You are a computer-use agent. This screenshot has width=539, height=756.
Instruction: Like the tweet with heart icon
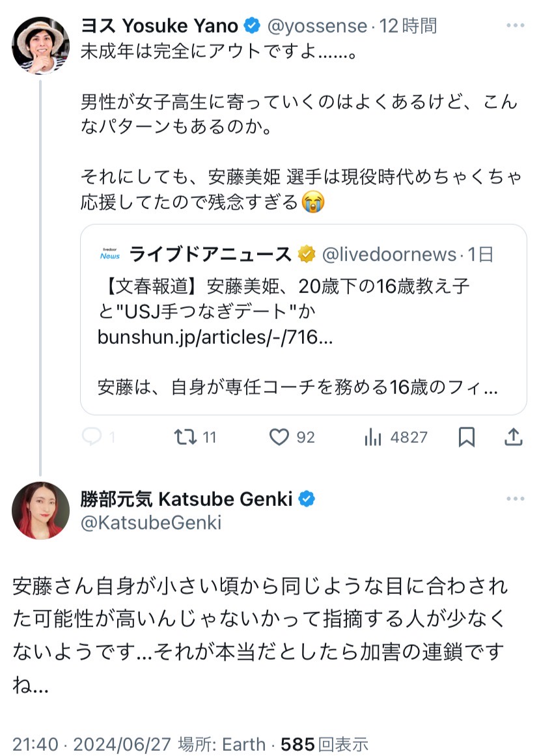point(279,438)
